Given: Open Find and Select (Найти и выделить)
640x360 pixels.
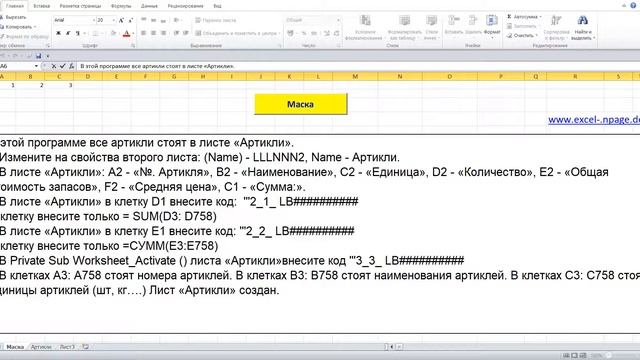Looking at the screenshot, I should [x=583, y=27].
